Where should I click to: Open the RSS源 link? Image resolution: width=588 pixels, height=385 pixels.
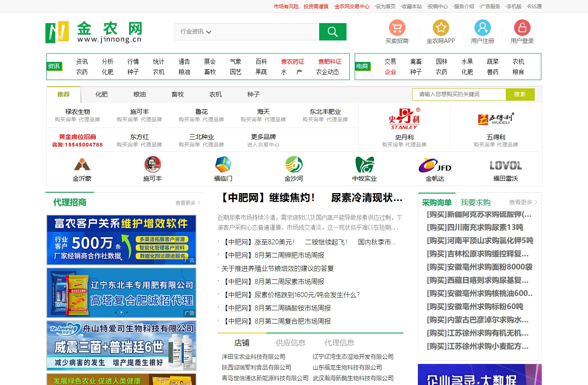pos(534,7)
